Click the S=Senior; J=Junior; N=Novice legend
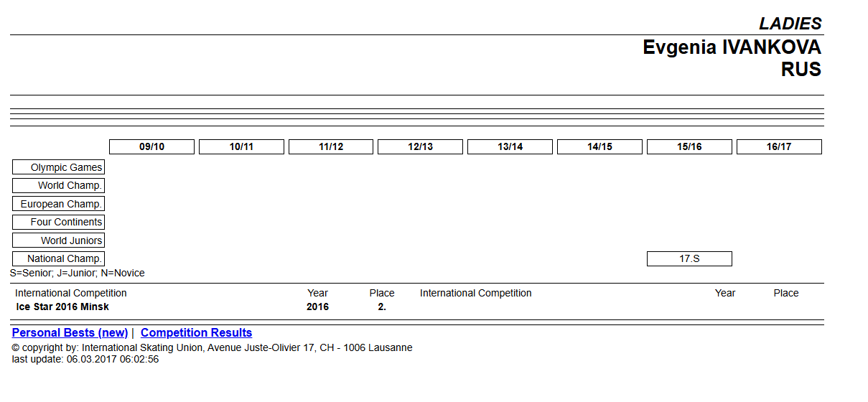 click(78, 274)
